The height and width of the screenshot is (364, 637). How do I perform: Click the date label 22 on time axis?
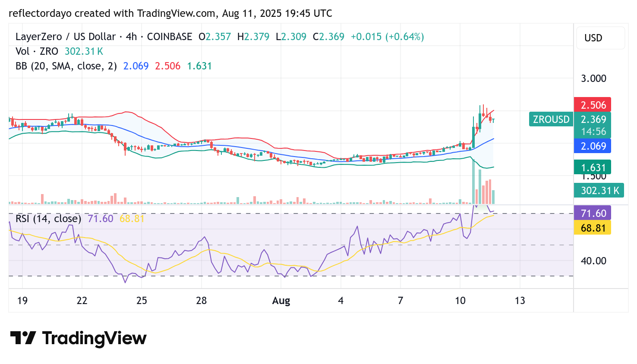pyautogui.click(x=82, y=301)
